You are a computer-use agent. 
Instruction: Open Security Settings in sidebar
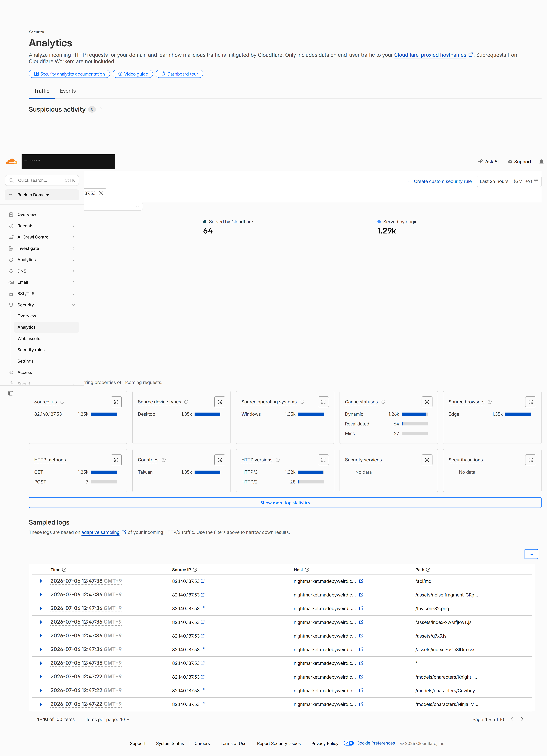point(25,361)
